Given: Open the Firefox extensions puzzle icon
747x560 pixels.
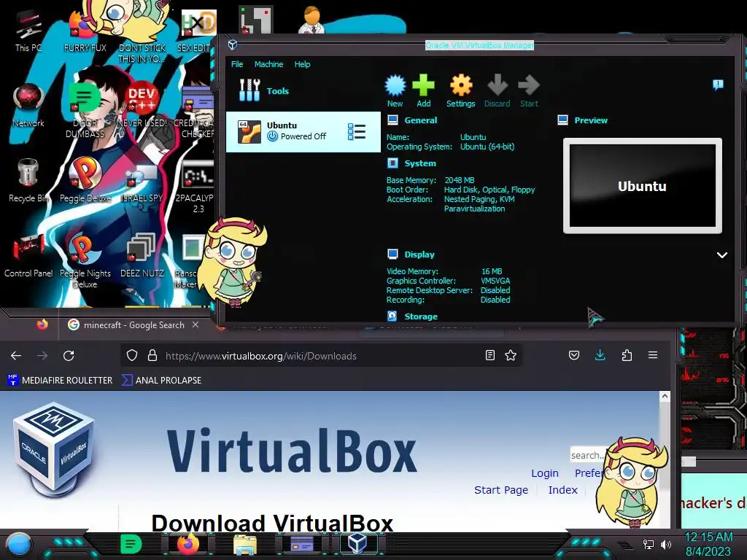Looking at the screenshot, I should coord(627,355).
